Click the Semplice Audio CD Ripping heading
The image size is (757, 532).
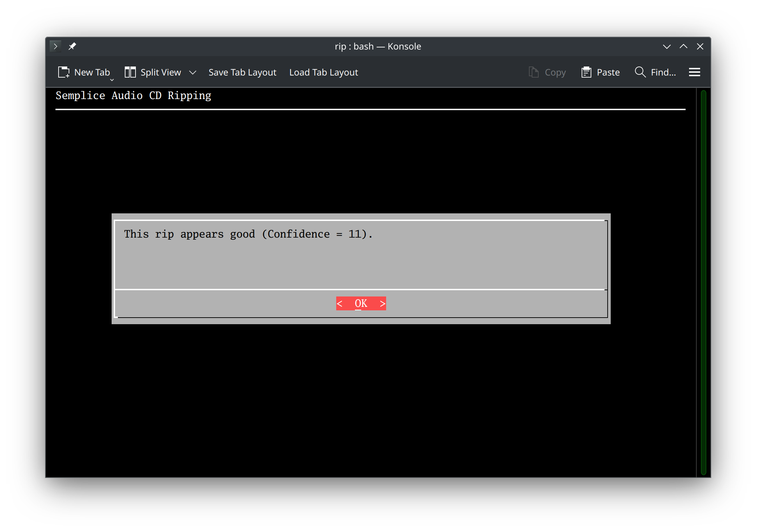click(133, 96)
